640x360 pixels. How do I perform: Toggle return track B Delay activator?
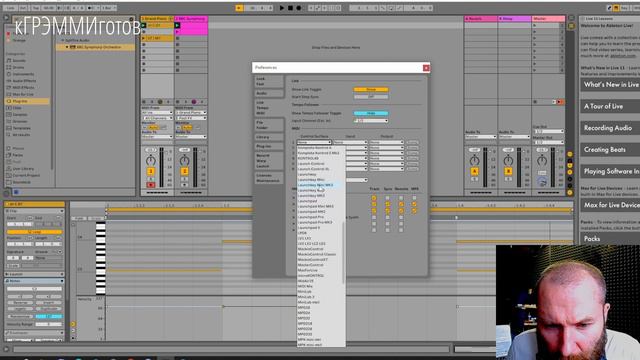pyautogui.click(x=508, y=171)
